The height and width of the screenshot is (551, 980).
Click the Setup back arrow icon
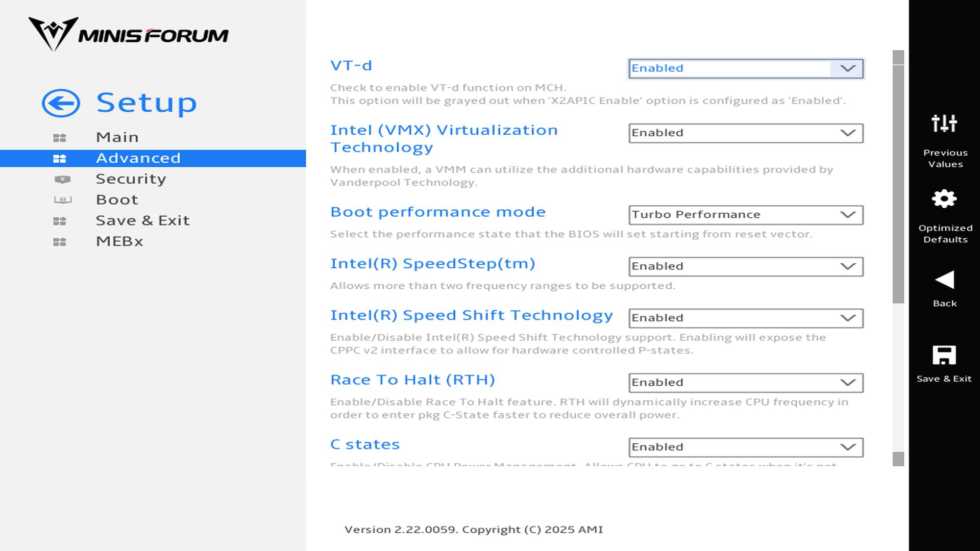[61, 103]
